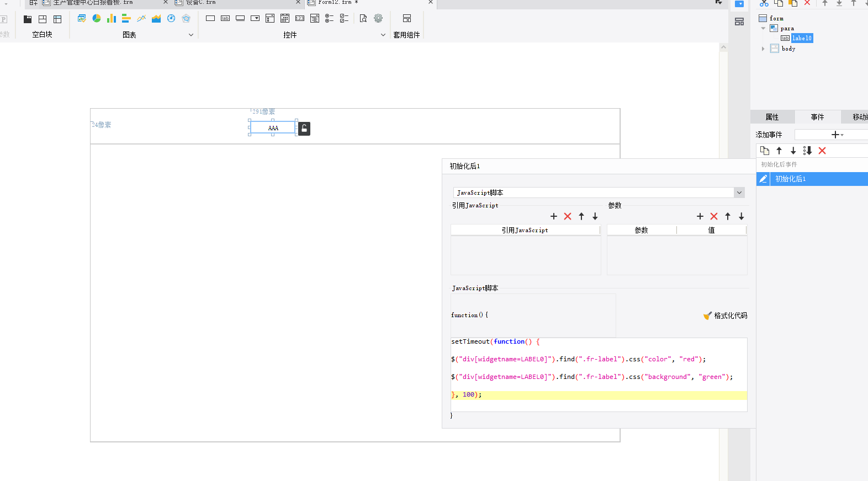Close the Form12.frm tab
The image size is (868, 481).
pos(431,2)
